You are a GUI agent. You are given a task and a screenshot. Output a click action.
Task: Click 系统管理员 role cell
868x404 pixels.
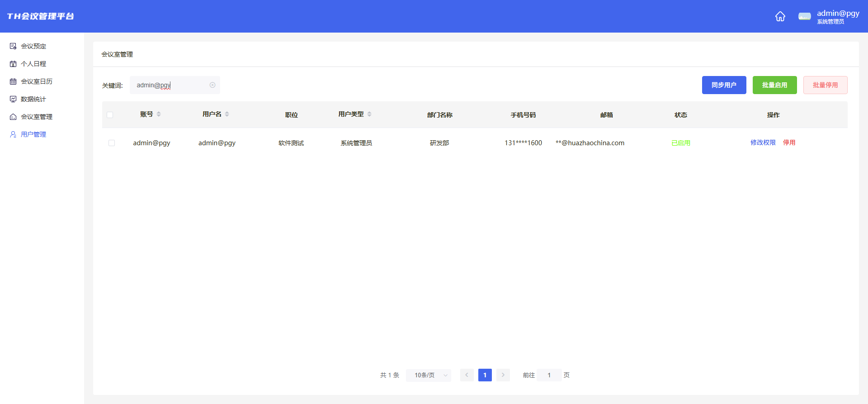pos(356,143)
